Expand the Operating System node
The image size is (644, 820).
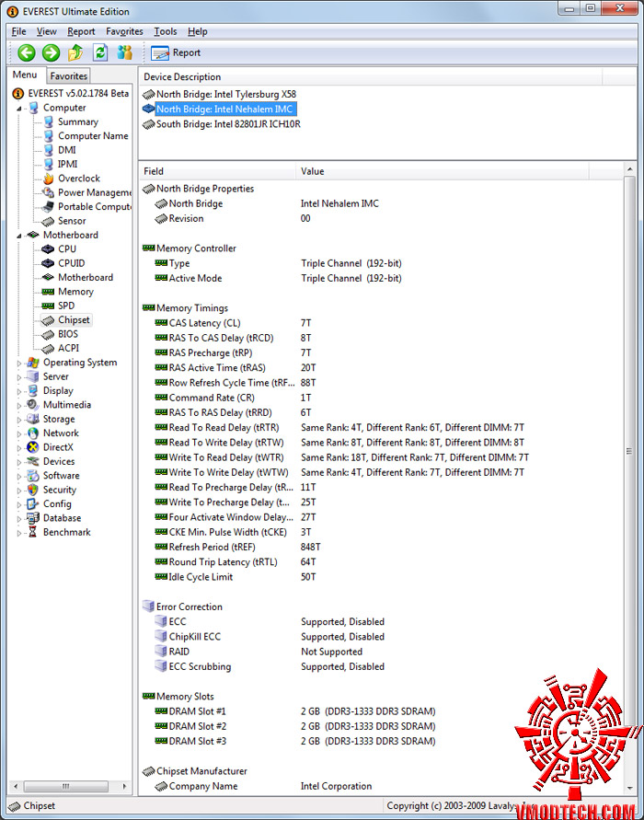(x=19, y=363)
